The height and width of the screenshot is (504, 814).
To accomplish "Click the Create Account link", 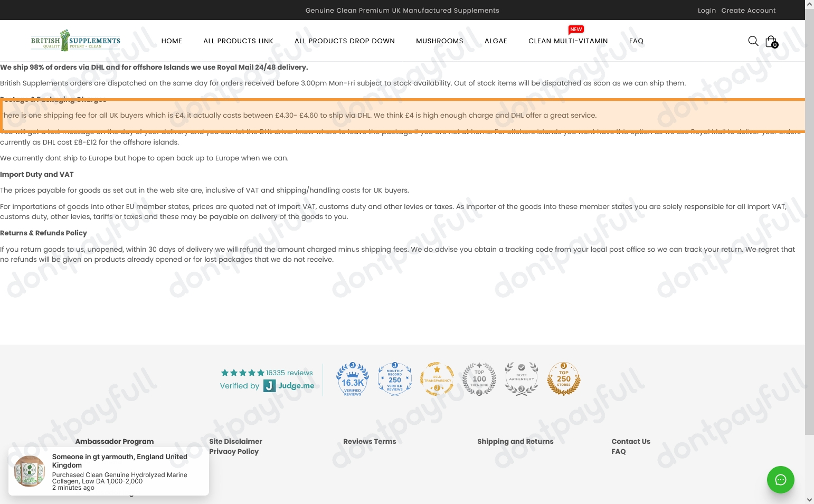I will tap(748, 11).
